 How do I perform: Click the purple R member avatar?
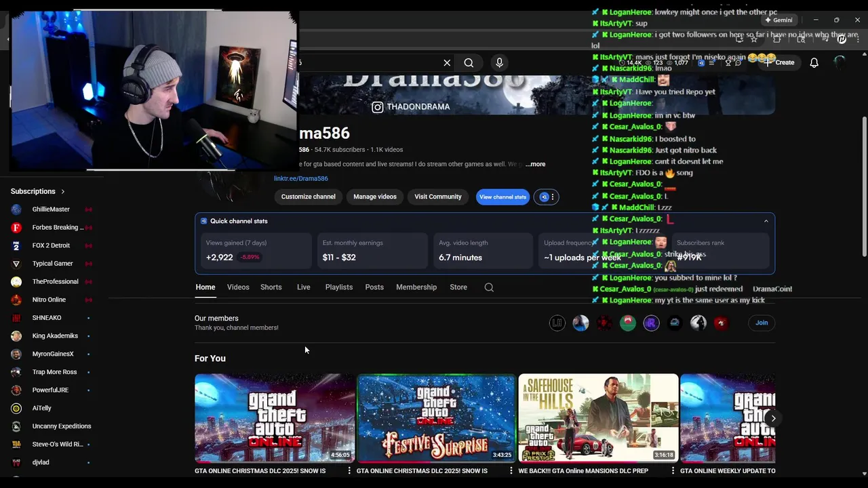click(651, 323)
